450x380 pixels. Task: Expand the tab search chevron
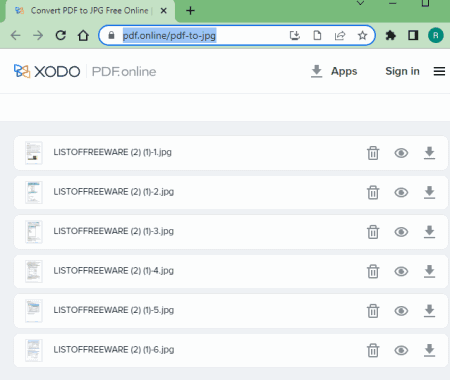tap(360, 3)
